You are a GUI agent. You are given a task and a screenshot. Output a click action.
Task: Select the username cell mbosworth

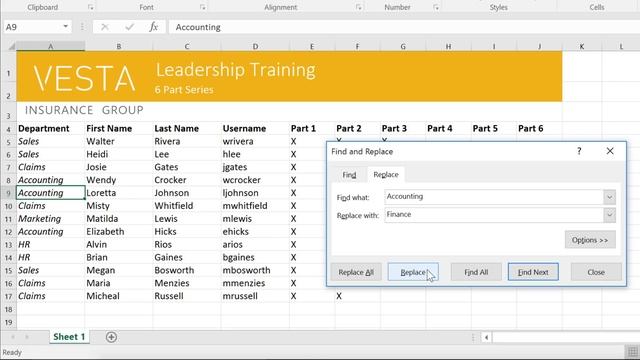click(x=255, y=271)
